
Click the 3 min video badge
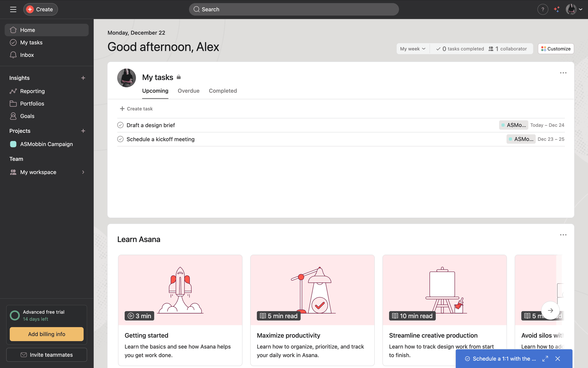(x=139, y=316)
